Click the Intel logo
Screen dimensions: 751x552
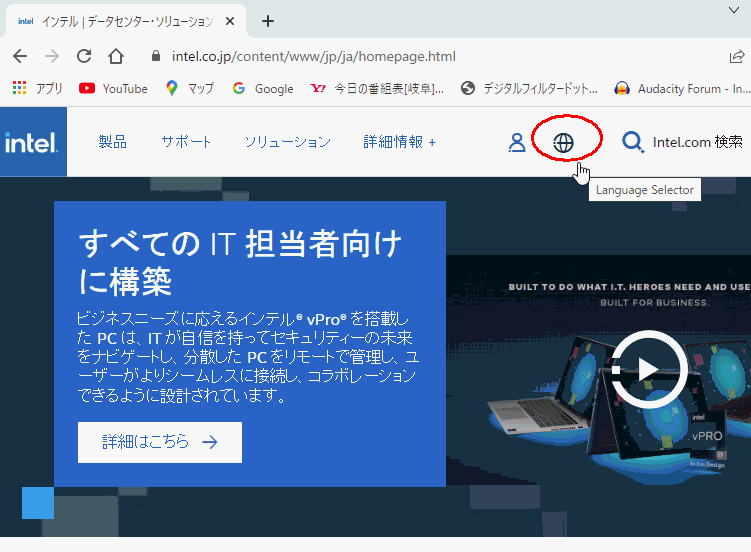(x=32, y=142)
